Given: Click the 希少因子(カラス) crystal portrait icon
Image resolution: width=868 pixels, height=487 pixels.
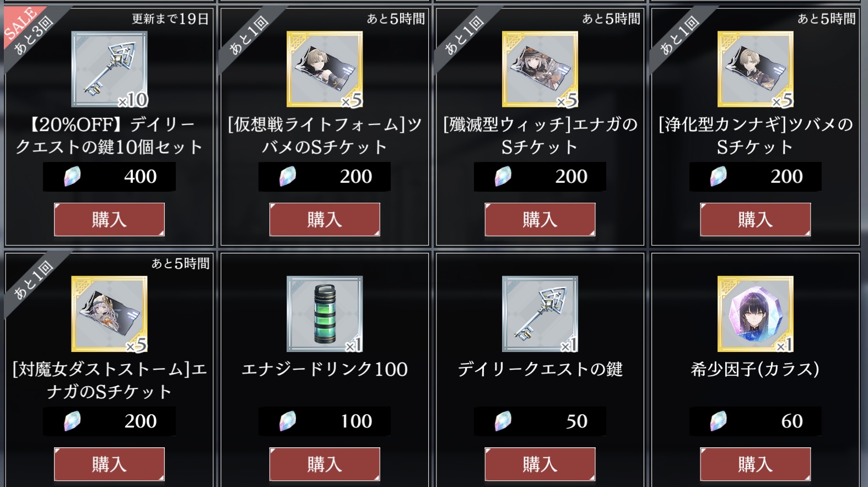Looking at the screenshot, I should 755,314.
